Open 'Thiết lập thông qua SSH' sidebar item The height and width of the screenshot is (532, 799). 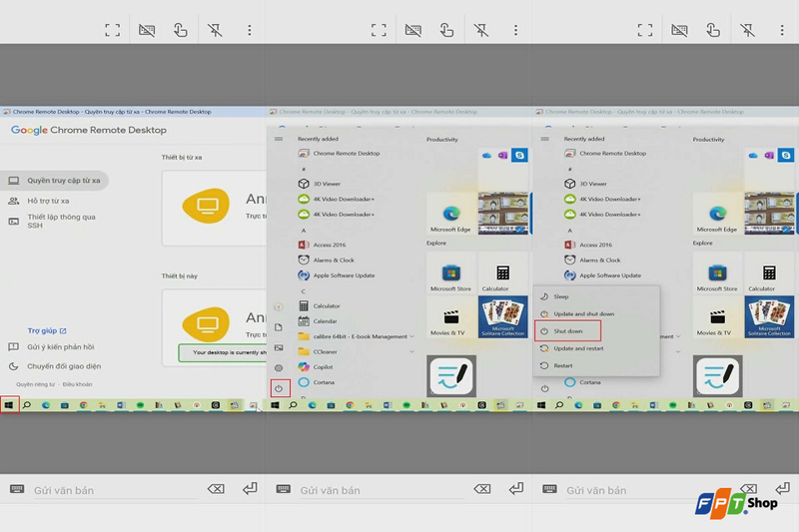pyautogui.click(x=52, y=221)
